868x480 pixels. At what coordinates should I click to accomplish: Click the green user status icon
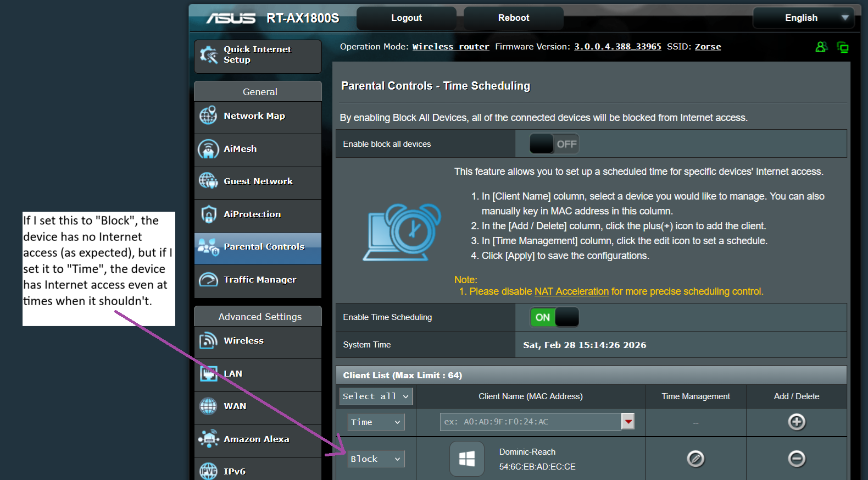(821, 47)
